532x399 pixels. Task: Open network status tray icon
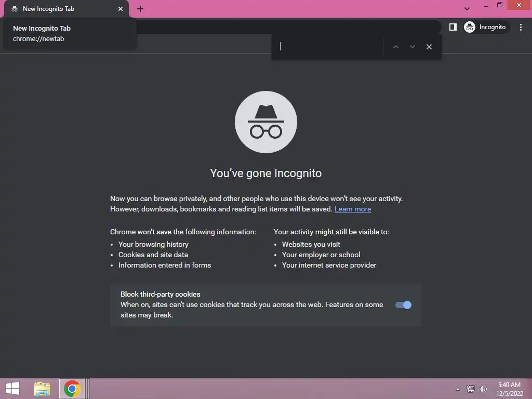click(471, 389)
